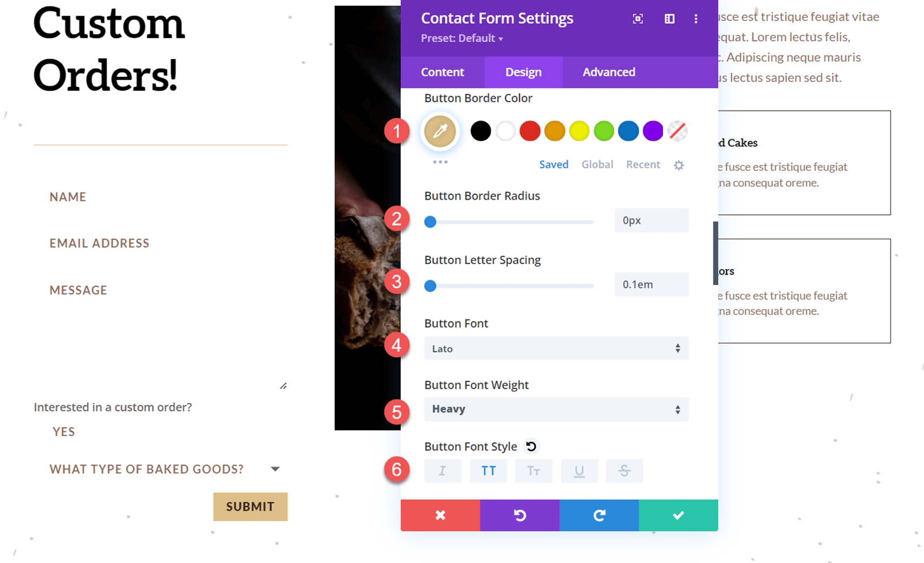Check the YES custom order option

(63, 431)
